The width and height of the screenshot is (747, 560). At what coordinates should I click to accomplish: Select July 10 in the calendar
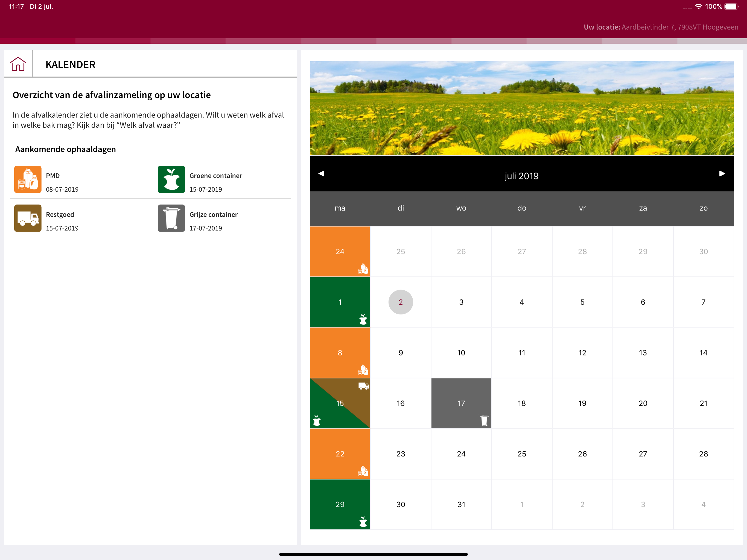click(461, 353)
